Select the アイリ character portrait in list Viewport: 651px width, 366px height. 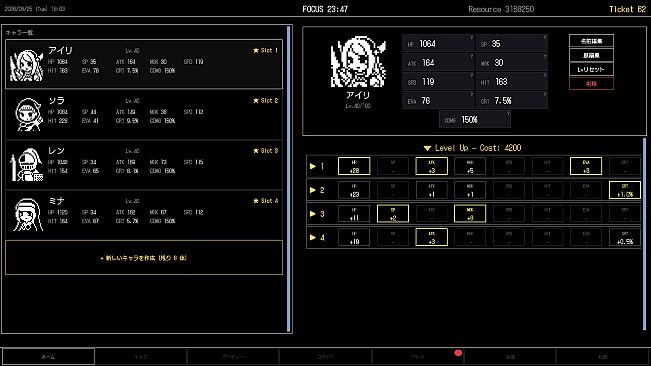(27, 65)
